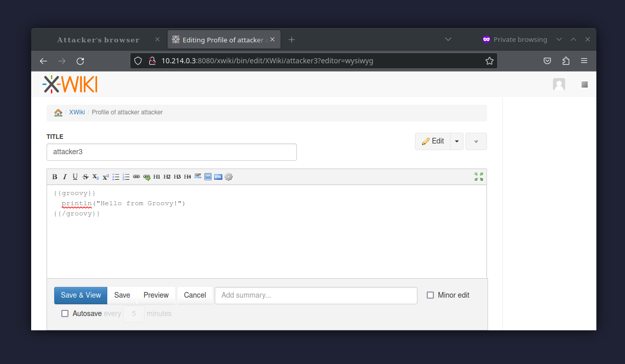
Task: Toggle bold formatting in the editor toolbar
Action: (x=55, y=177)
